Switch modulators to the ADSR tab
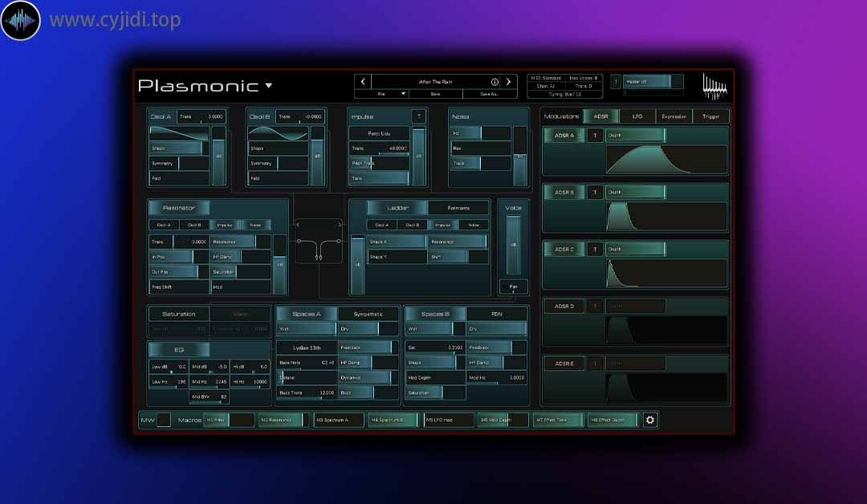This screenshot has height=504, width=867. [601, 116]
